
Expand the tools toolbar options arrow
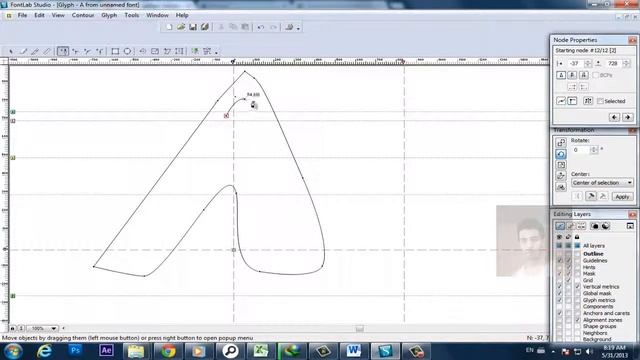point(216,52)
